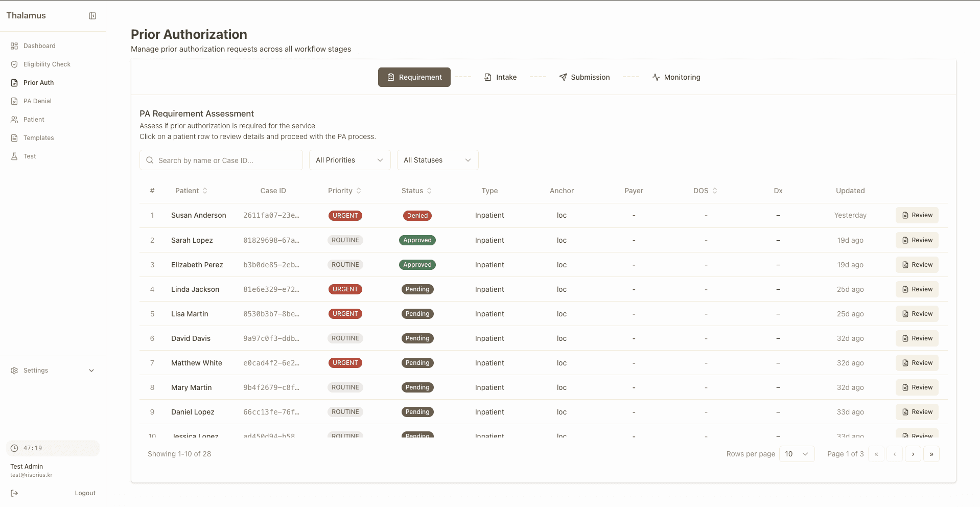The image size is (980, 507).
Task: Open the All Priorities dropdown
Action: (x=350, y=160)
